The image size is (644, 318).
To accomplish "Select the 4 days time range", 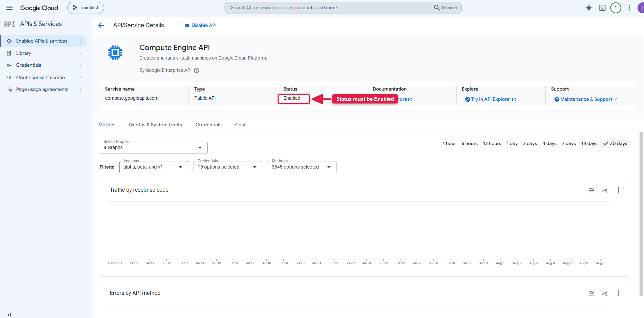I will (549, 144).
